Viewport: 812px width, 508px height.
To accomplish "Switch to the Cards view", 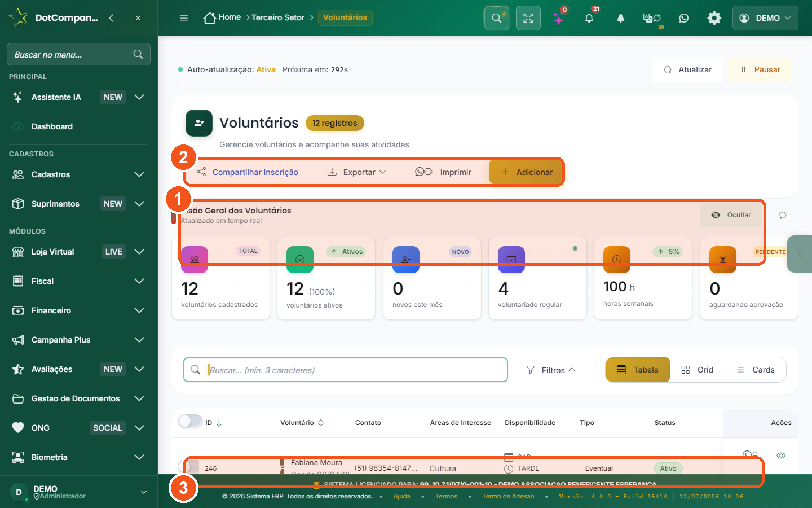I will point(756,370).
